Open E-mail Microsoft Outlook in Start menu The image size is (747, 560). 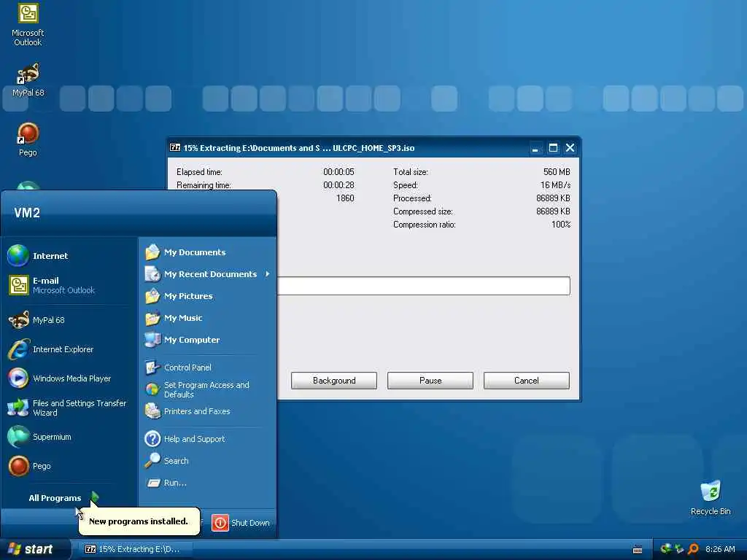pyautogui.click(x=69, y=285)
